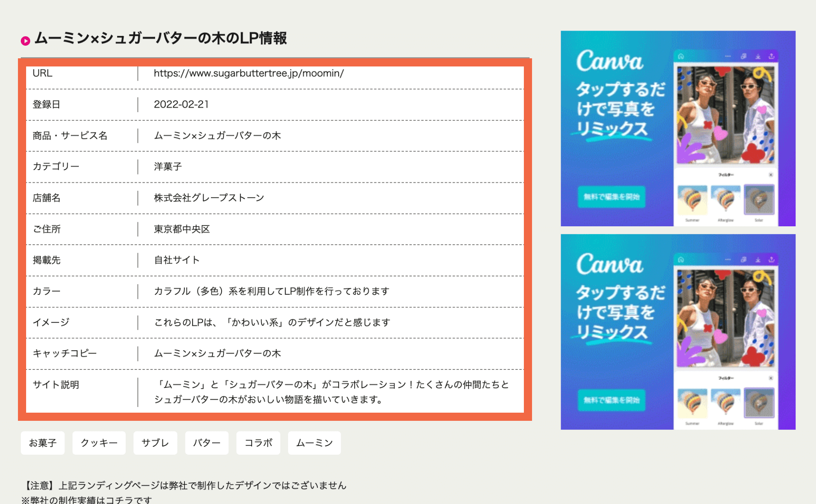Click the pages icon in the top Canva toolbar
This screenshot has width=816, height=504.
(744, 56)
